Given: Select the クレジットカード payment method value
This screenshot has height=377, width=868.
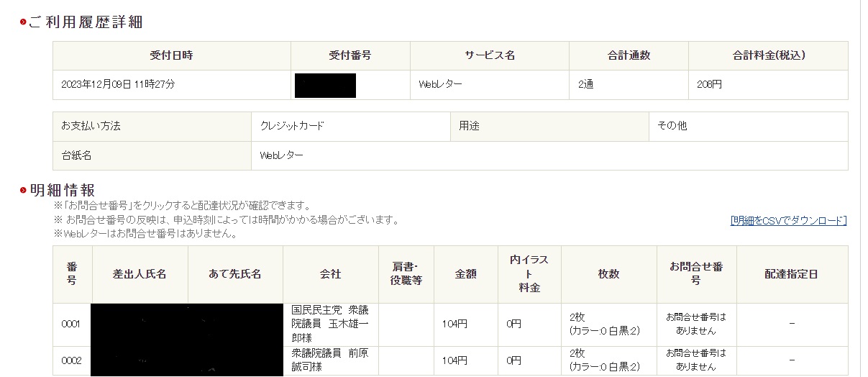Looking at the screenshot, I should pyautogui.click(x=292, y=126).
